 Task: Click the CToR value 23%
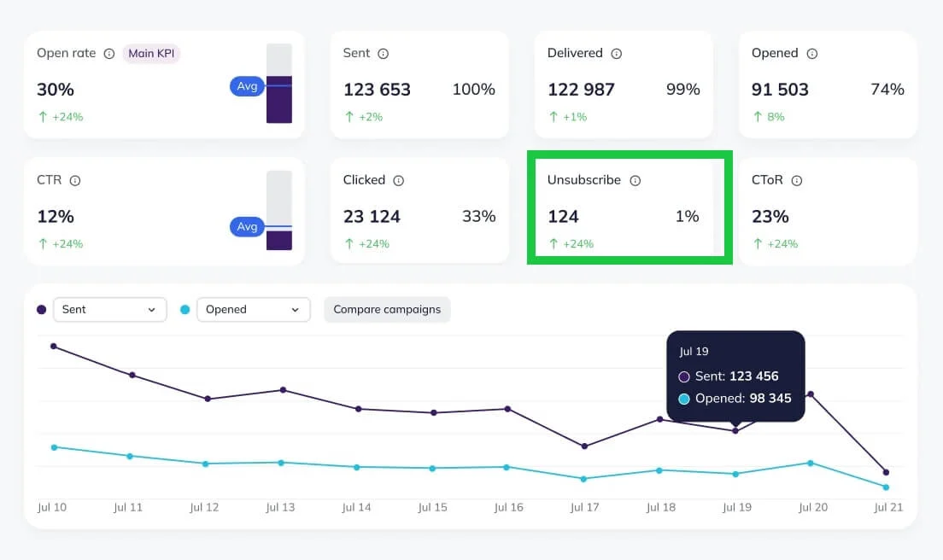[x=770, y=216]
